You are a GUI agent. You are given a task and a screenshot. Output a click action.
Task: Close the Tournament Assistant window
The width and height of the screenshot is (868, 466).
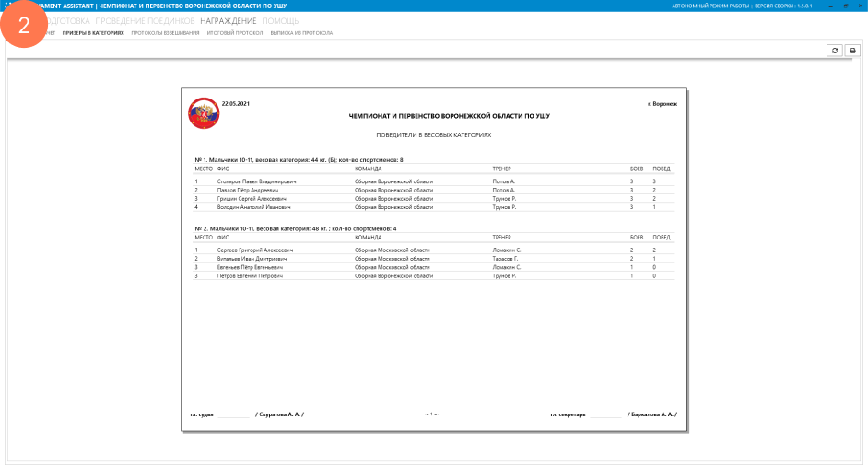(860, 6)
